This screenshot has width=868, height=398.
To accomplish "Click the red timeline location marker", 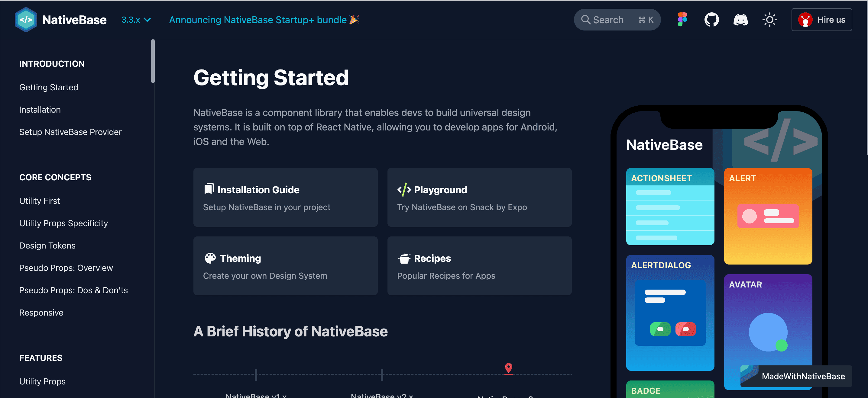I will pos(508,368).
